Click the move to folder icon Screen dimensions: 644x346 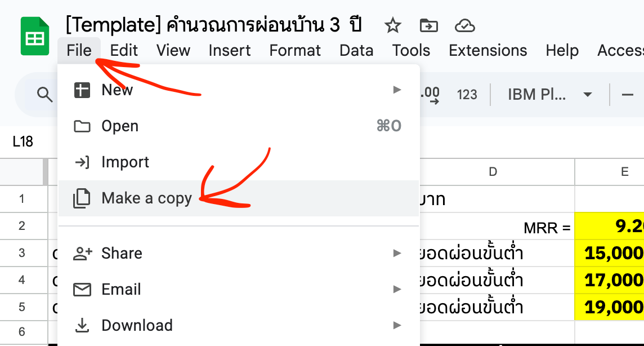(428, 26)
